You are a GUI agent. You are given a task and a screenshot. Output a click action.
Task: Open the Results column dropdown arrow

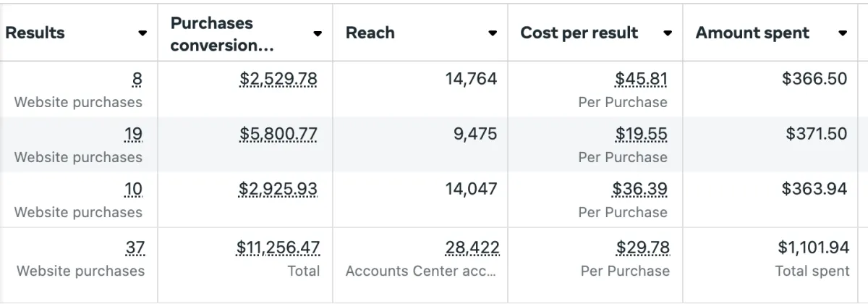click(142, 33)
